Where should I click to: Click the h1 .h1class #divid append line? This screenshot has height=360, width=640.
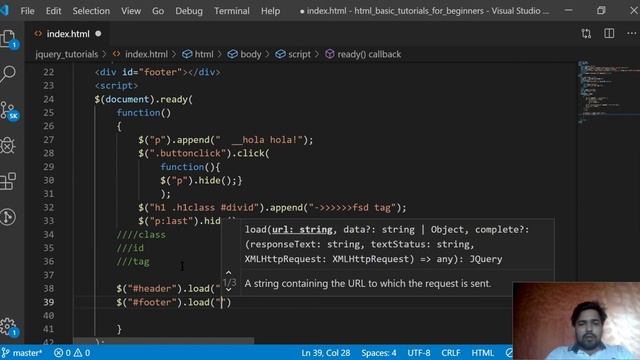(272, 207)
